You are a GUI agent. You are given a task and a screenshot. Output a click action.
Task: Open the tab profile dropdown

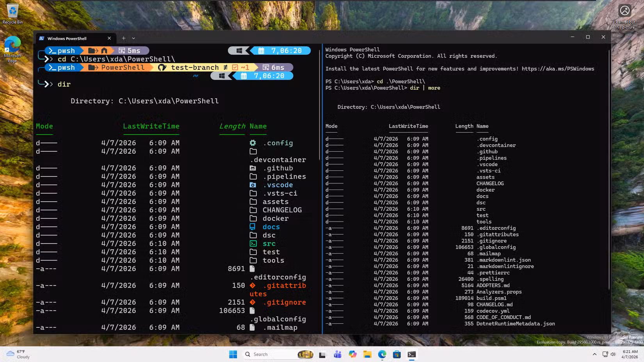coord(133,38)
